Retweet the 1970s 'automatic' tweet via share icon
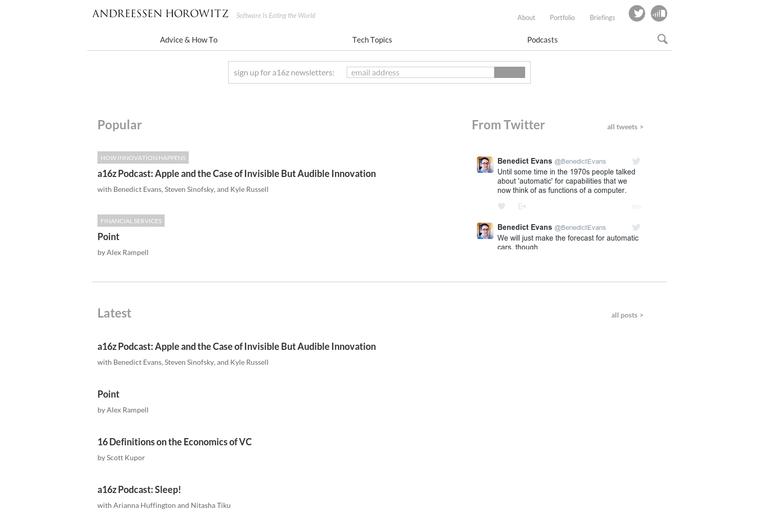Image resolution: width=759 pixels, height=532 pixels. (x=522, y=206)
